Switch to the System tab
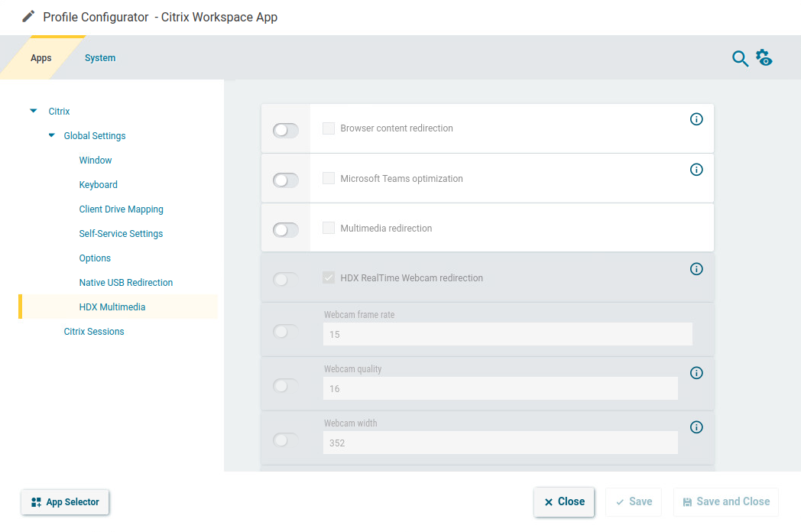Image resolution: width=801 pixels, height=532 pixels. point(100,58)
